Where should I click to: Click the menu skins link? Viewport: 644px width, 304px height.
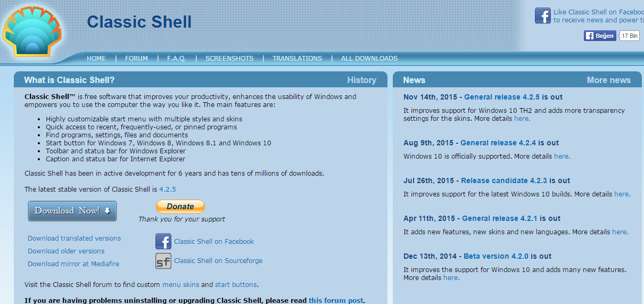click(180, 285)
